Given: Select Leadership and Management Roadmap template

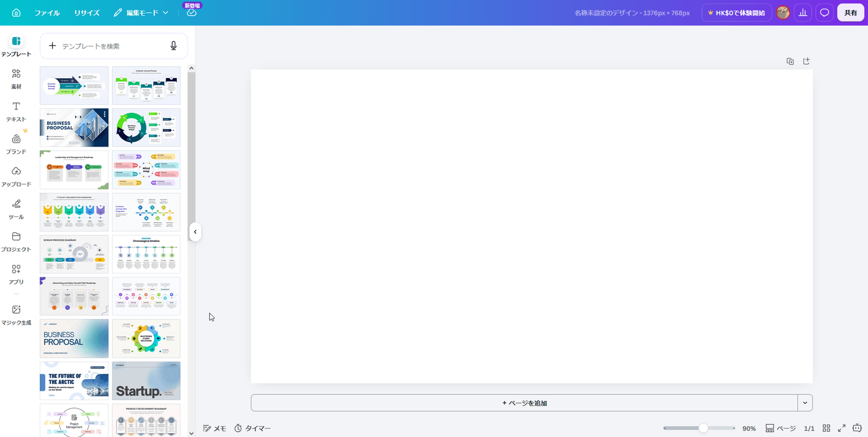Looking at the screenshot, I should (x=74, y=170).
